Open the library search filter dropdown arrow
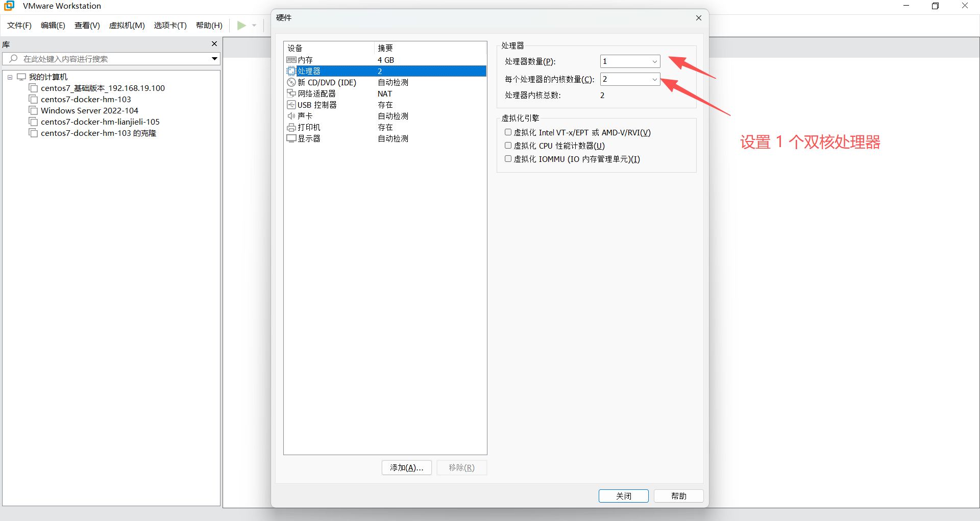This screenshot has width=980, height=521. click(215, 59)
